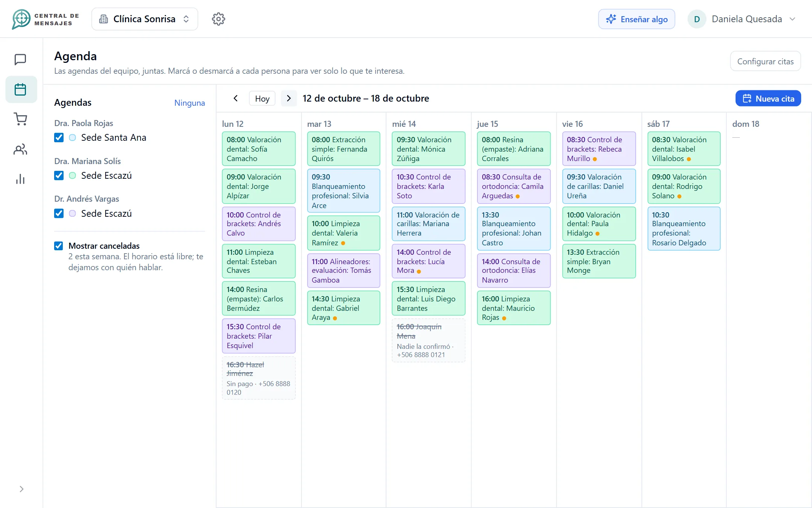Uncheck Sede Santa Ana agenda of Dra. Paola Rojas

pos(59,137)
